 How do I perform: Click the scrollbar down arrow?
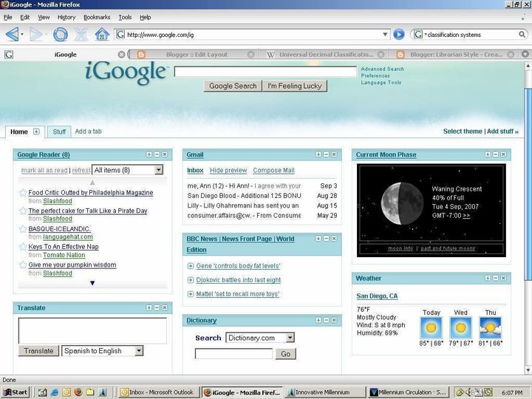tap(528, 370)
